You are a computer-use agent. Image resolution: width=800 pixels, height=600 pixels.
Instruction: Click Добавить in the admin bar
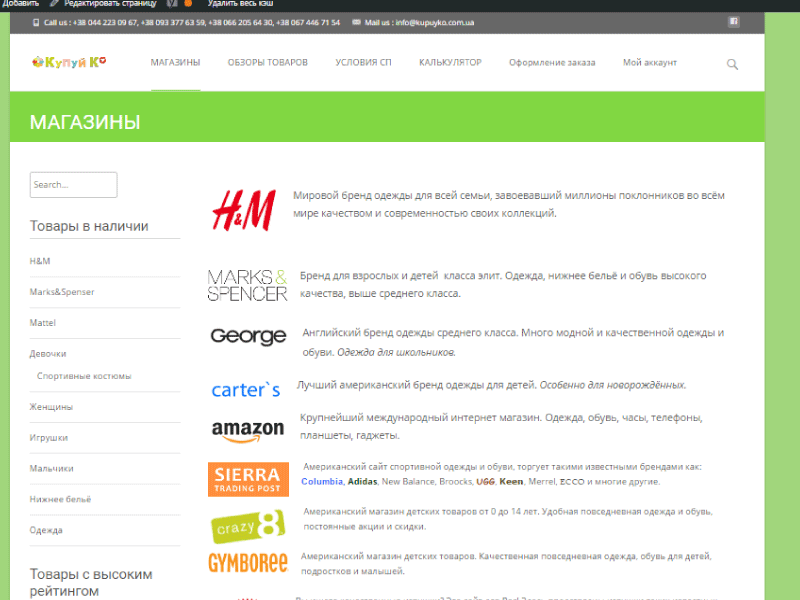(20, 4)
